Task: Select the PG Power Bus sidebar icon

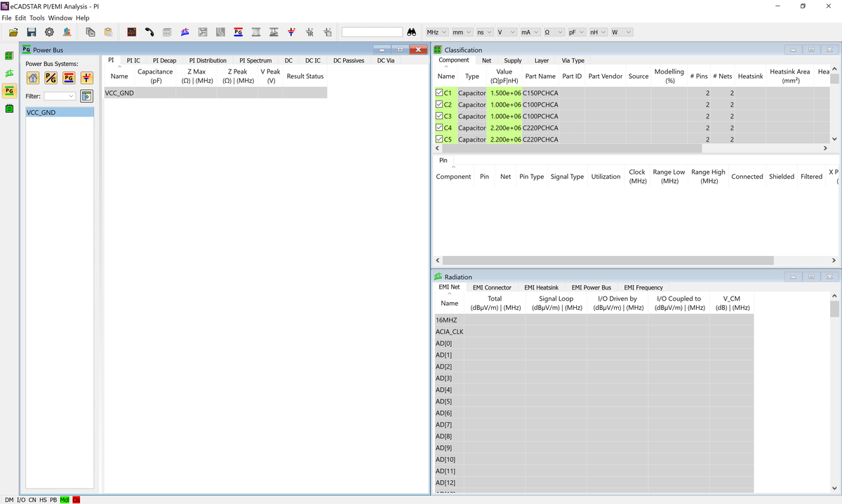Action: (x=10, y=91)
